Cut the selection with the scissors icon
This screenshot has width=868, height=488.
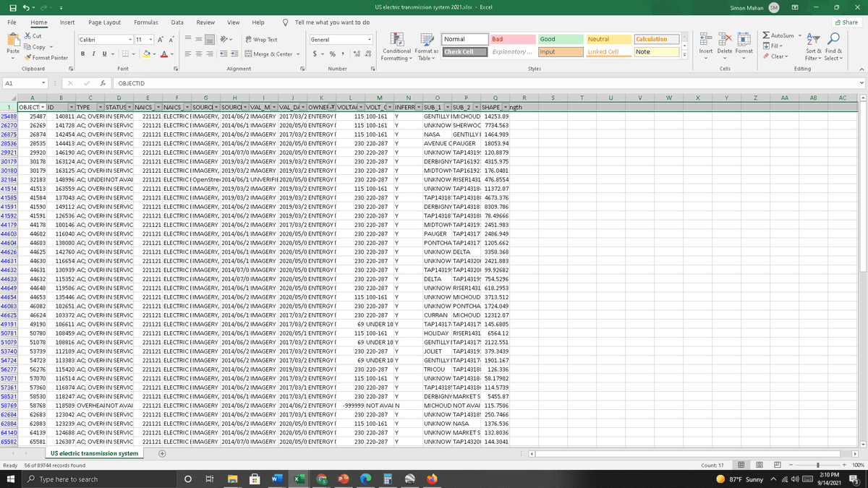tap(27, 36)
